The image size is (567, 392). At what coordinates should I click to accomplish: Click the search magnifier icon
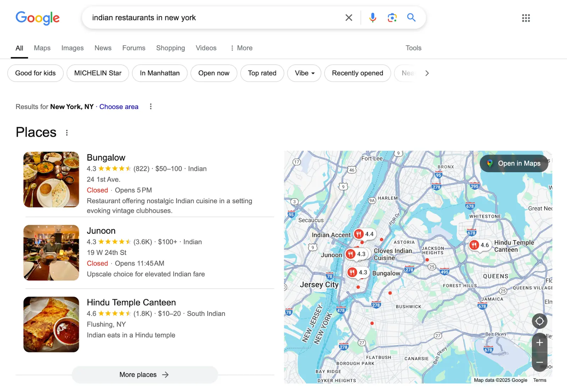pos(411,17)
